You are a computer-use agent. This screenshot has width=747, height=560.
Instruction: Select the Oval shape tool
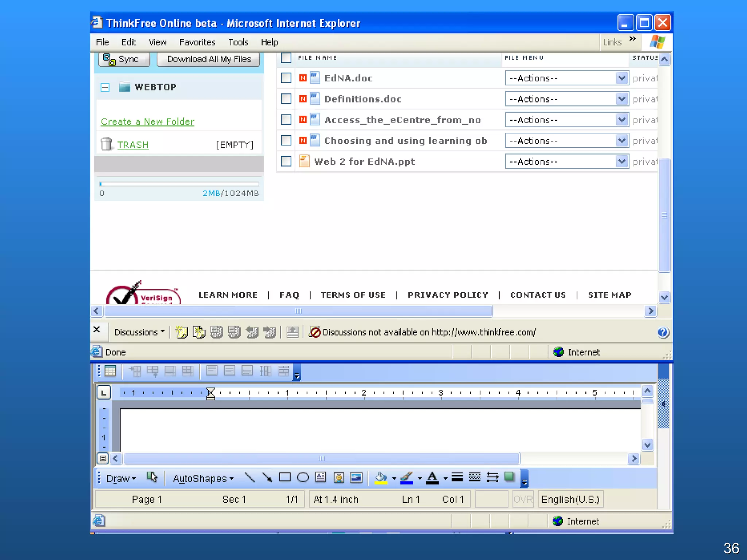302,478
